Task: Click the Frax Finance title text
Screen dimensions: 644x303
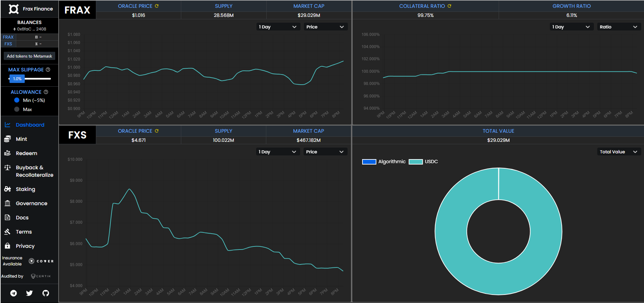Action: tap(38, 9)
